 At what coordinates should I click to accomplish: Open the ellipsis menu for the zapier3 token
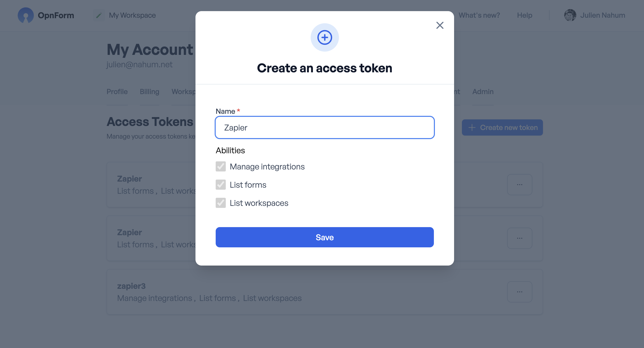pyautogui.click(x=520, y=292)
